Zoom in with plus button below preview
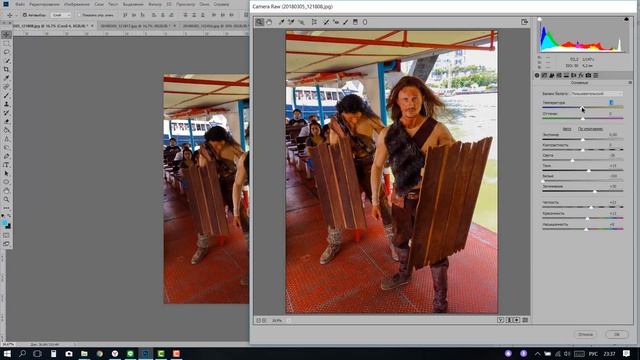 264,320
